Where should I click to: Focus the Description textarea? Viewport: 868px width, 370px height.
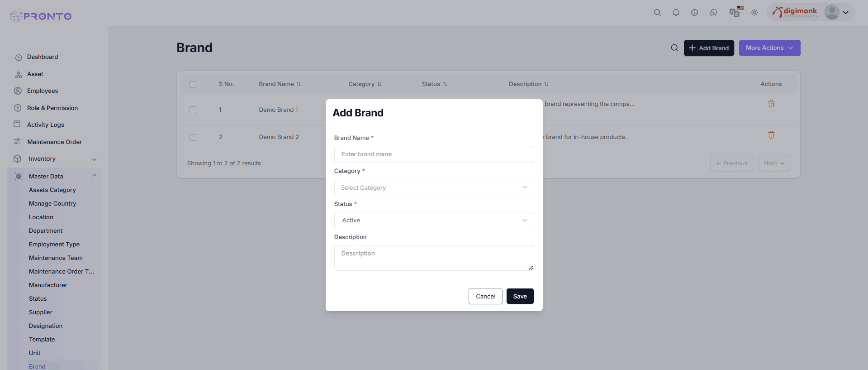[x=434, y=258]
